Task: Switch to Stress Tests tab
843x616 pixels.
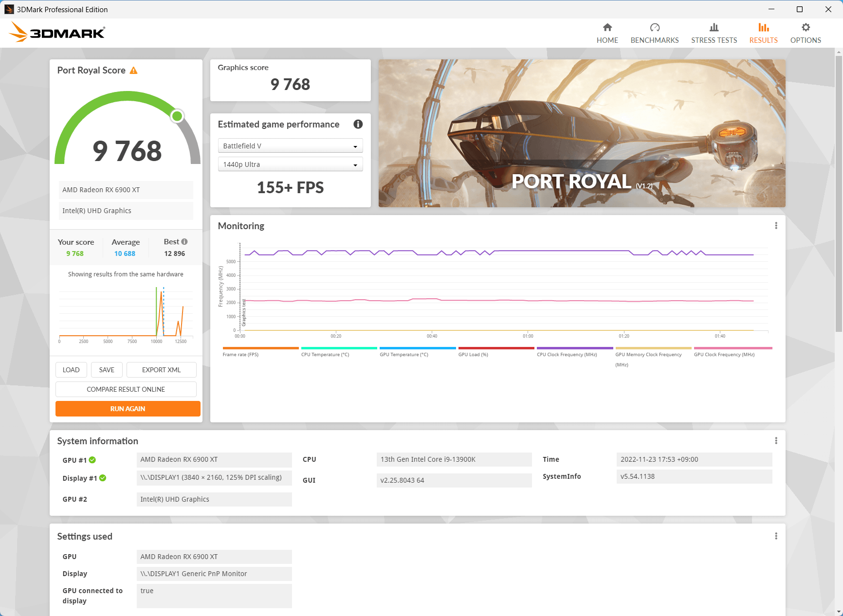Action: pos(714,33)
